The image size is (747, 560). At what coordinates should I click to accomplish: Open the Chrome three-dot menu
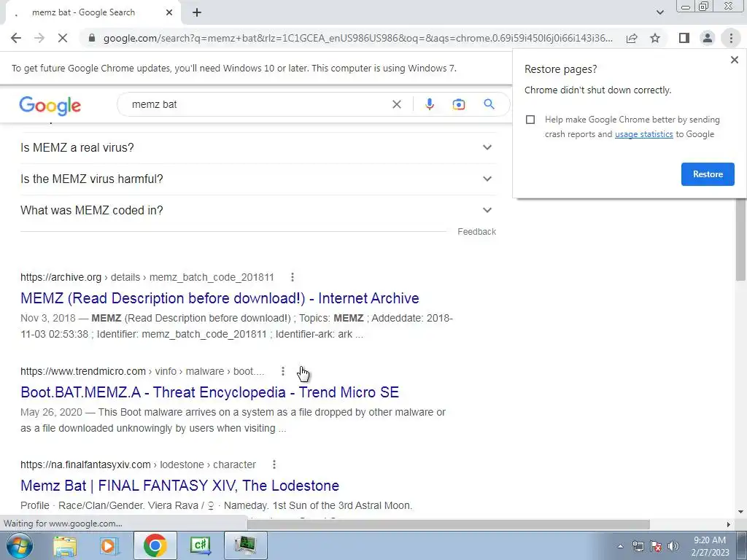pos(731,38)
